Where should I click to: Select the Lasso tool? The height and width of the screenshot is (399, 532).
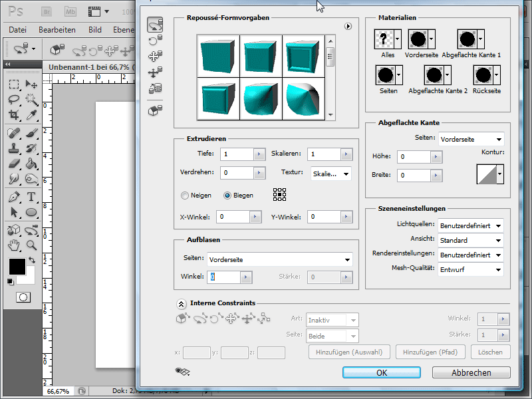click(x=13, y=99)
